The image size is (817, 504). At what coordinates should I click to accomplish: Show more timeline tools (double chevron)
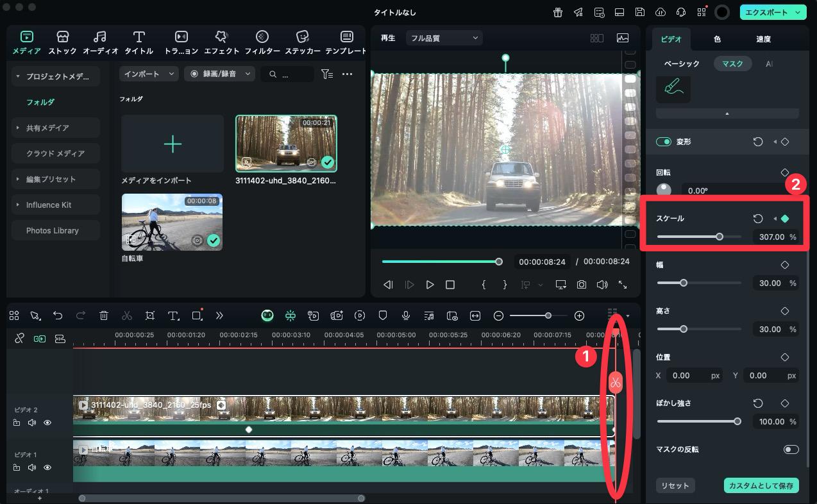pyautogui.click(x=219, y=315)
